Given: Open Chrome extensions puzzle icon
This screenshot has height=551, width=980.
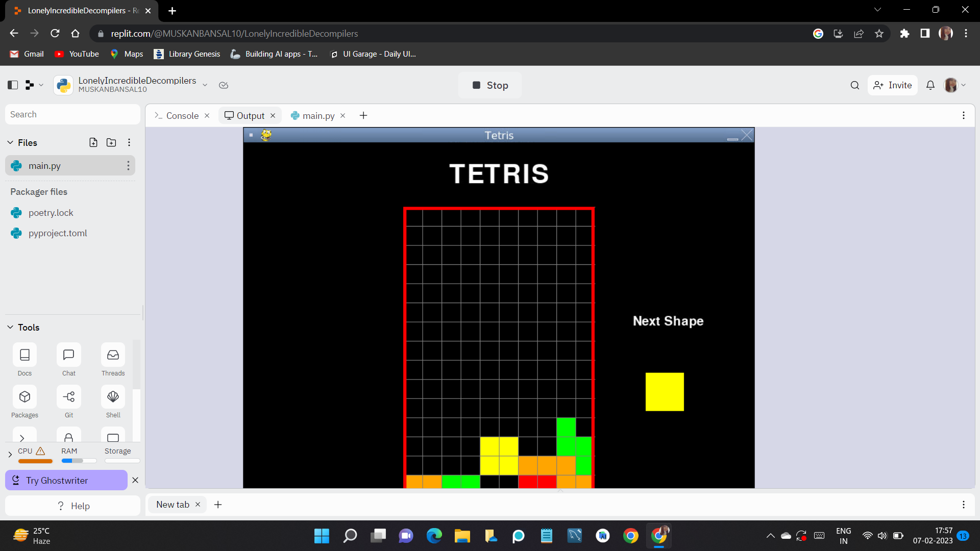Looking at the screenshot, I should tap(904, 34).
